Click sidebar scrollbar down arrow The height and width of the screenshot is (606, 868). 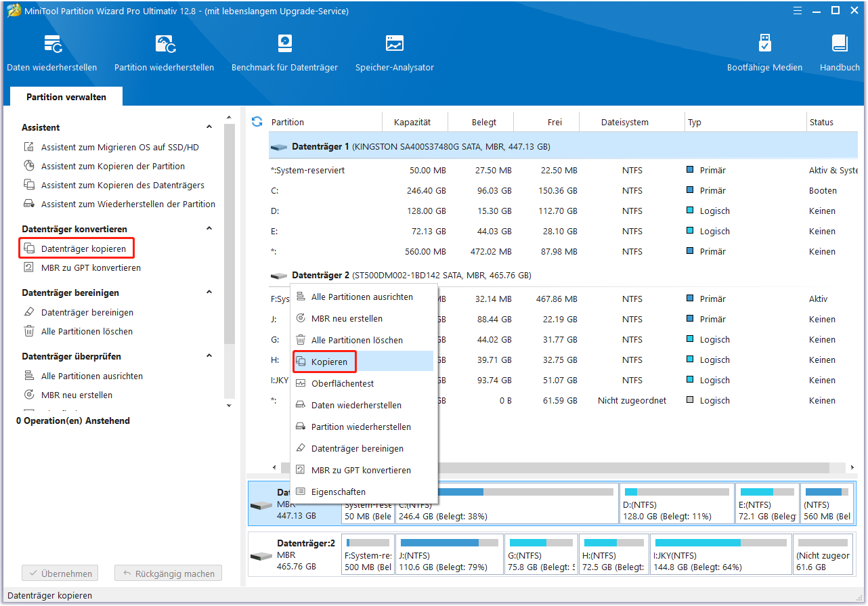[x=229, y=405]
